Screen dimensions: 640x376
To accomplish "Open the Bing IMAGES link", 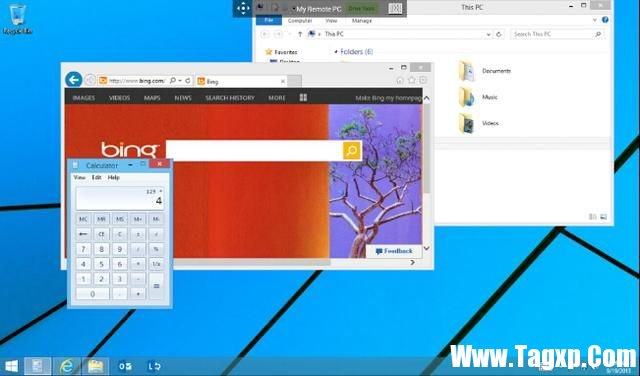I will tap(84, 98).
